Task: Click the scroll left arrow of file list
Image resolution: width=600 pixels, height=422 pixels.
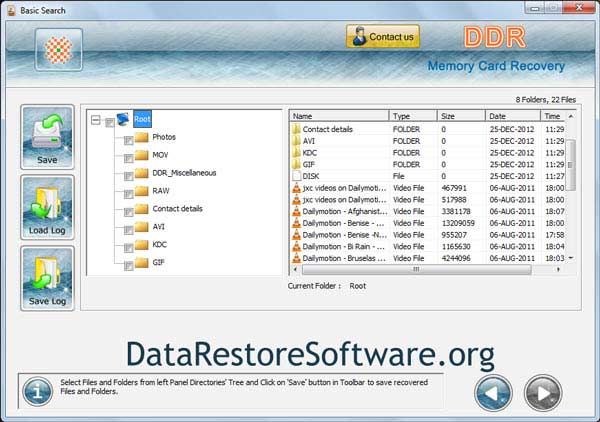Action: click(x=295, y=269)
